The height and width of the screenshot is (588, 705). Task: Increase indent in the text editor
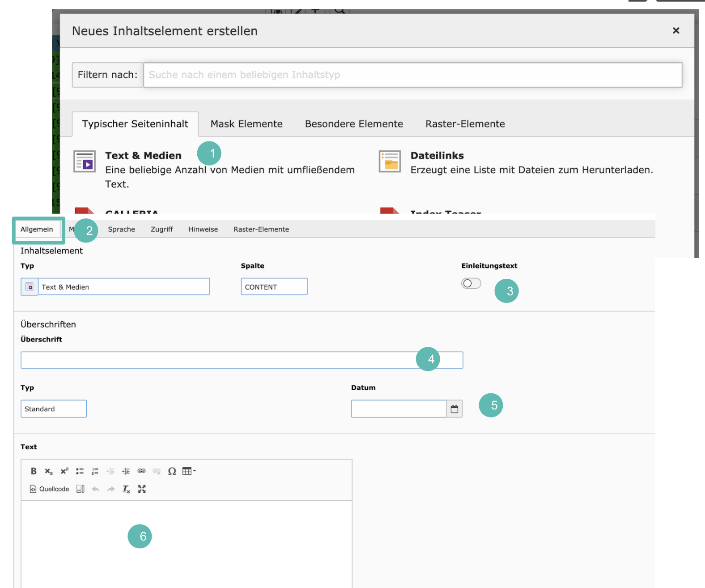[126, 471]
